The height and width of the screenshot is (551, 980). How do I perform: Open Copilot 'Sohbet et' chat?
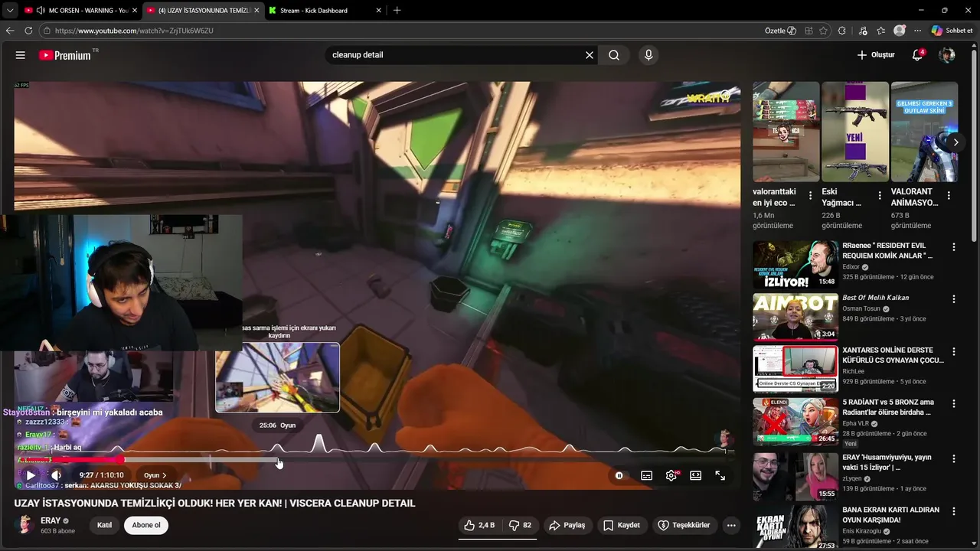pos(952,31)
